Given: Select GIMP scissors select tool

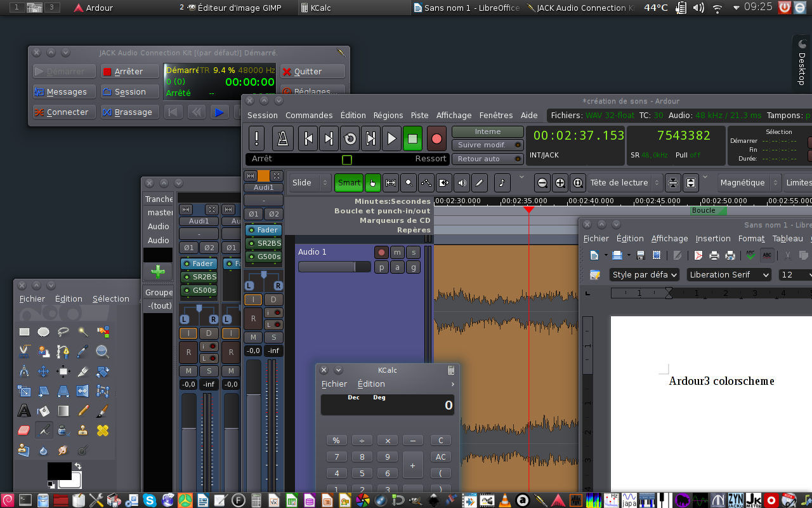Looking at the screenshot, I should pyautogui.click(x=24, y=351).
